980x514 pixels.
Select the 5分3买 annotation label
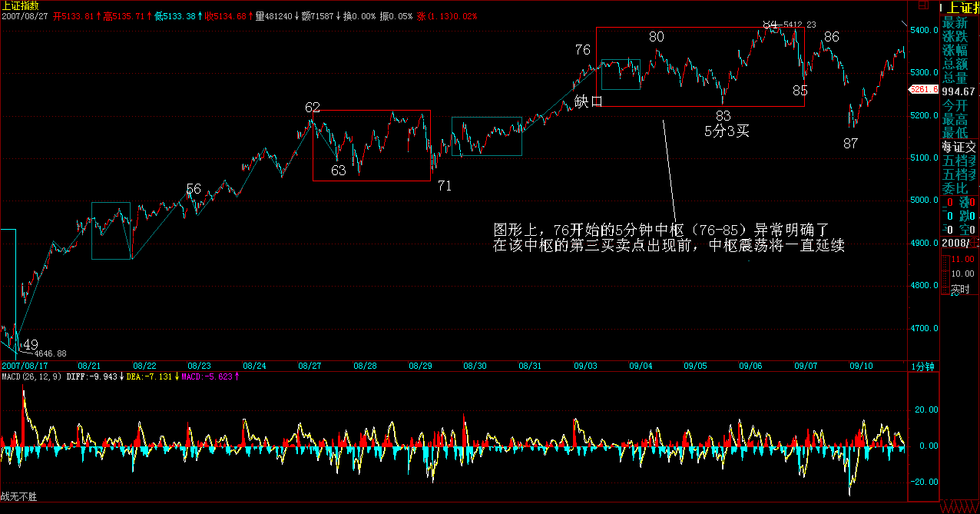click(x=727, y=131)
